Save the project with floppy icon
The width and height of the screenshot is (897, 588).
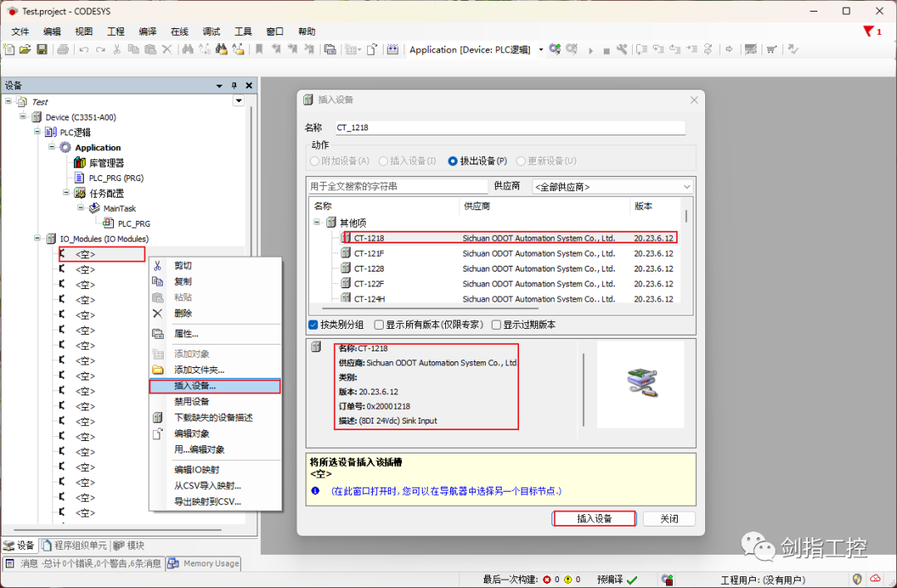point(42,49)
